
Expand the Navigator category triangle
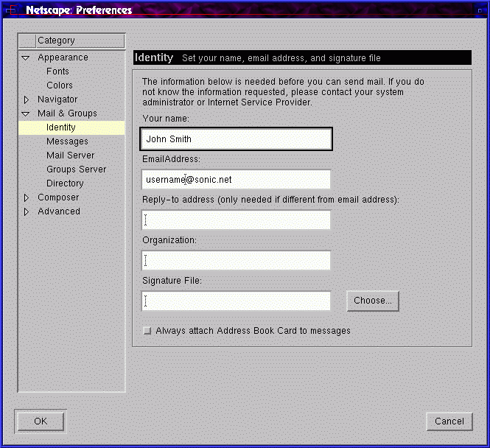click(x=27, y=99)
